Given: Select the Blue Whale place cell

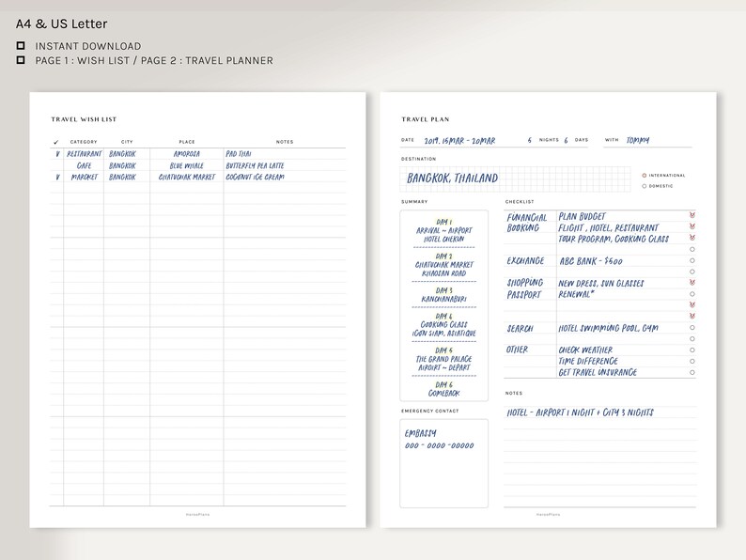Looking at the screenshot, I should 186,165.
